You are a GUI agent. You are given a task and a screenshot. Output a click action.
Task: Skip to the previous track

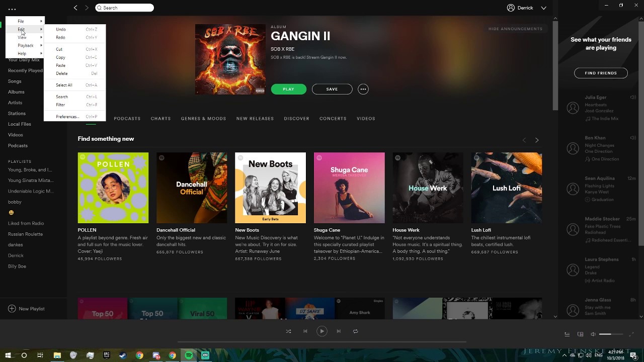point(305,331)
